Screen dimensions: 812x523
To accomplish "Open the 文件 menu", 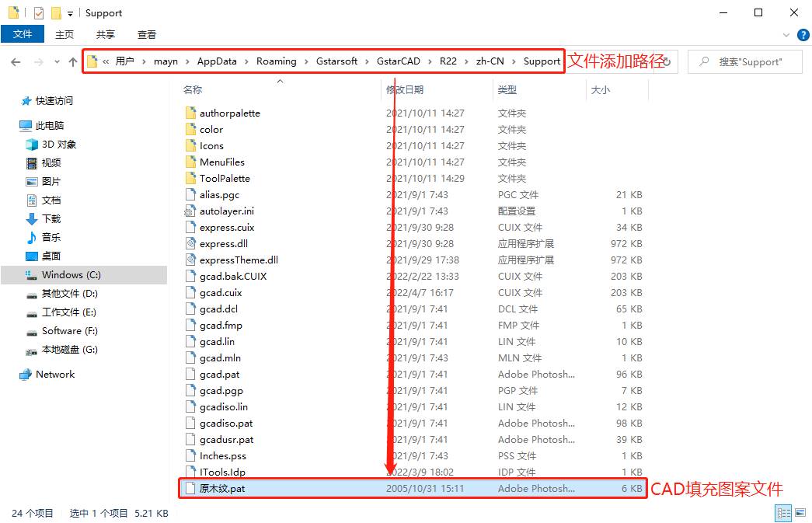I will click(23, 34).
